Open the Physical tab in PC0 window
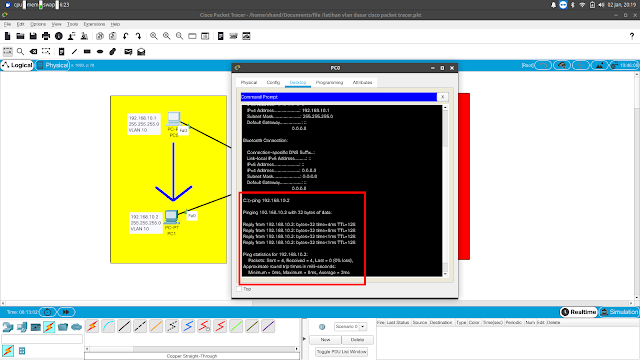The width and height of the screenshot is (640, 360). (x=249, y=82)
